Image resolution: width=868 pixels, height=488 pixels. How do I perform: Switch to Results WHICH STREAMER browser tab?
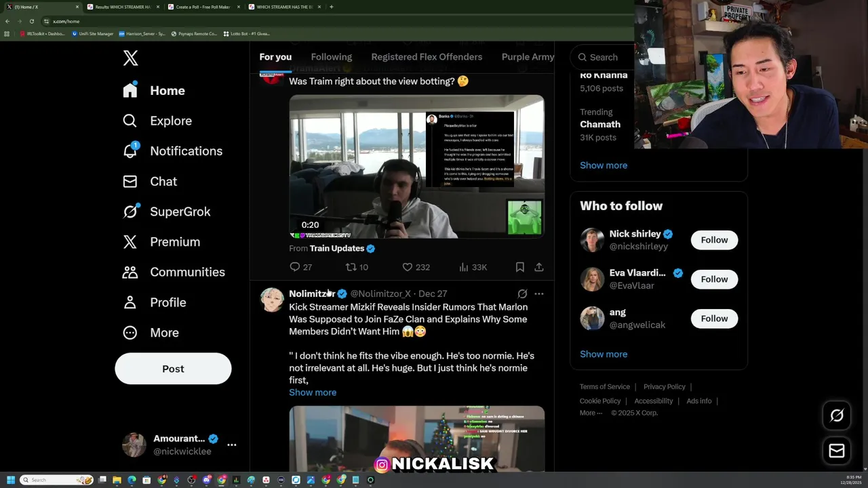(122, 7)
